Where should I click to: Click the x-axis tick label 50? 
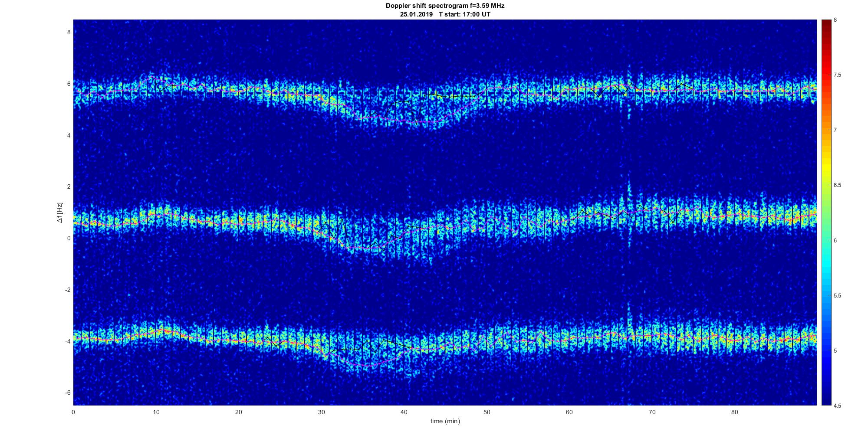[x=487, y=412]
